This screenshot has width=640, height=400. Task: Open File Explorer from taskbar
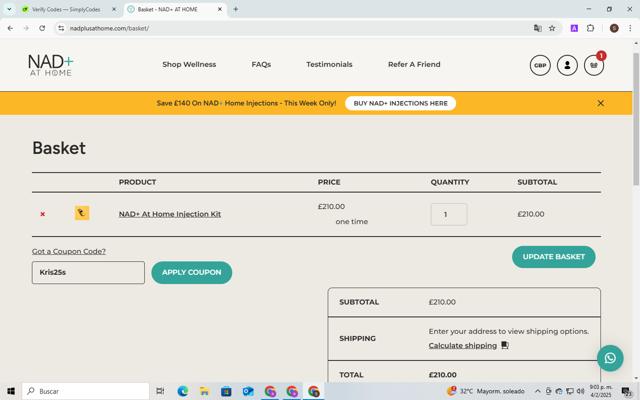coord(204,391)
